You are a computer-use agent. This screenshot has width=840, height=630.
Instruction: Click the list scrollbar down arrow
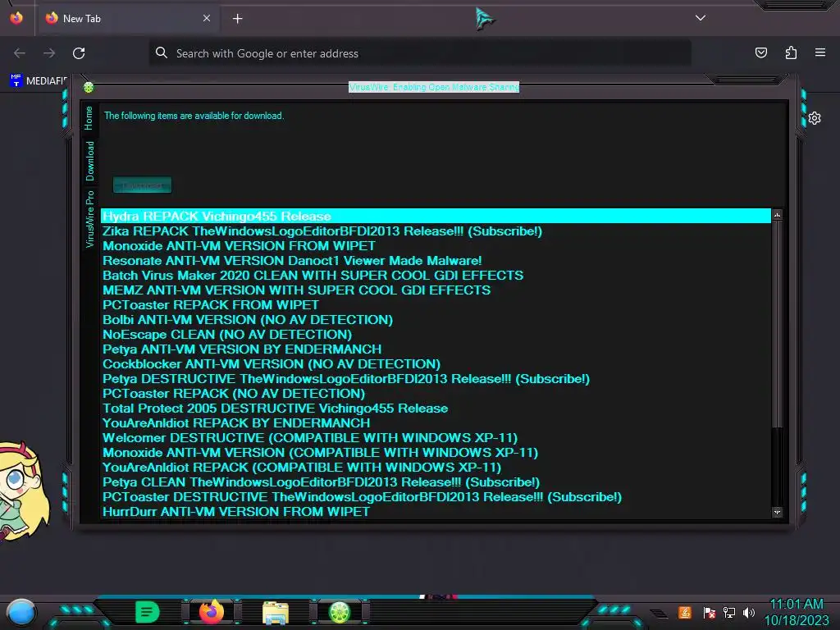coord(778,513)
